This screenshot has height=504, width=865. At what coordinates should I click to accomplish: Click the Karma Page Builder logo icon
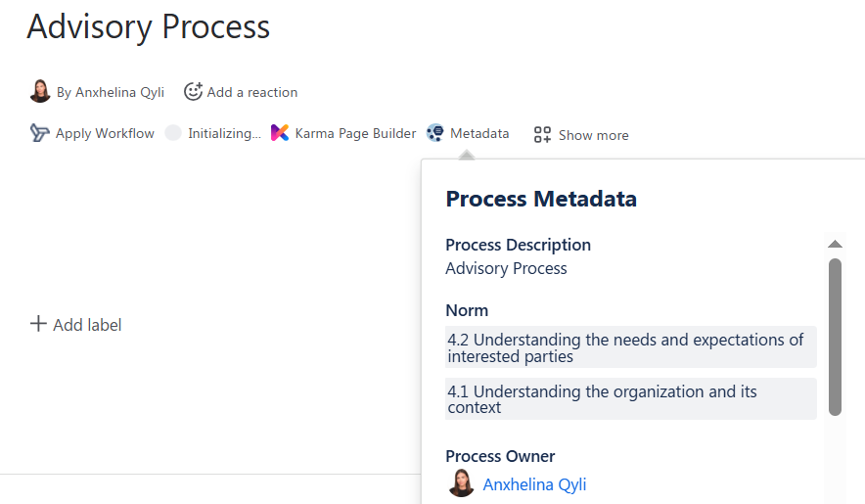pyautogui.click(x=280, y=133)
